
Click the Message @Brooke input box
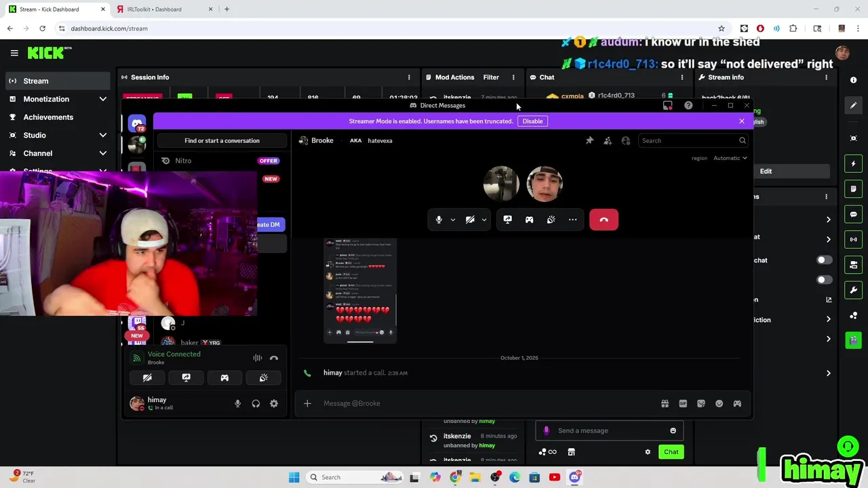click(x=488, y=403)
